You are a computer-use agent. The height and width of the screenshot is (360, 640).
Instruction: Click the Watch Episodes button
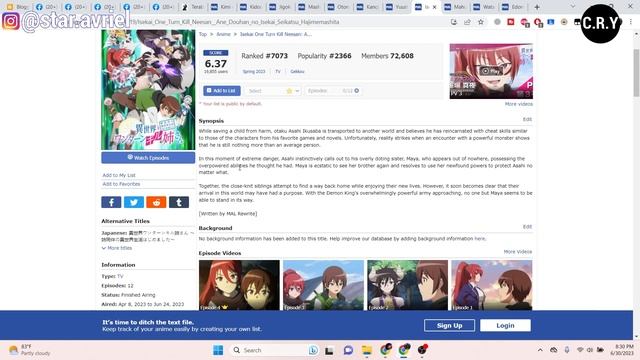point(148,158)
